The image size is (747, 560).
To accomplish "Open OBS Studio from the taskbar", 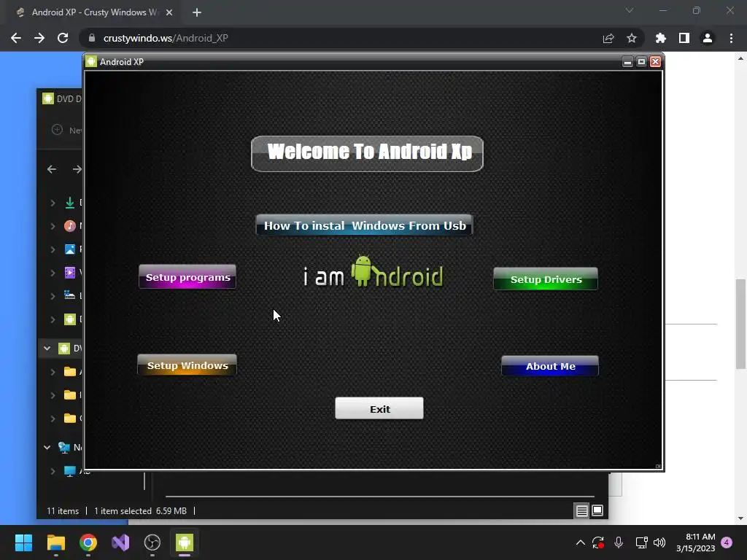I will tap(152, 542).
